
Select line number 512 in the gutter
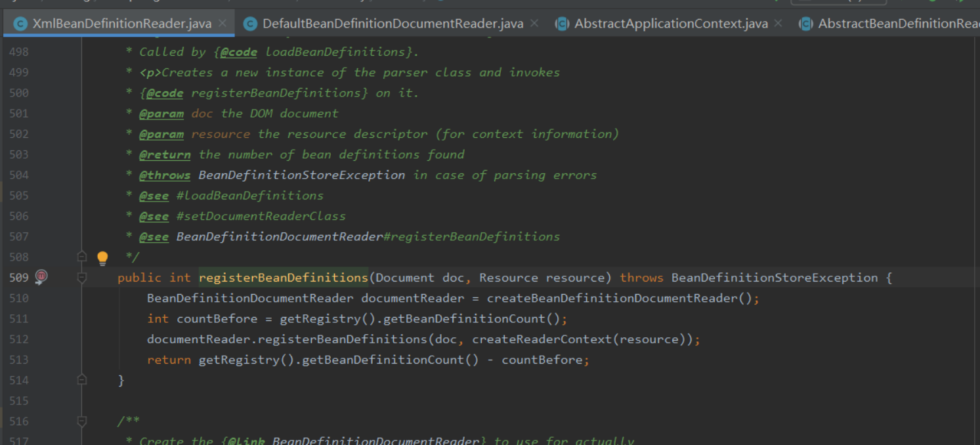coord(19,339)
